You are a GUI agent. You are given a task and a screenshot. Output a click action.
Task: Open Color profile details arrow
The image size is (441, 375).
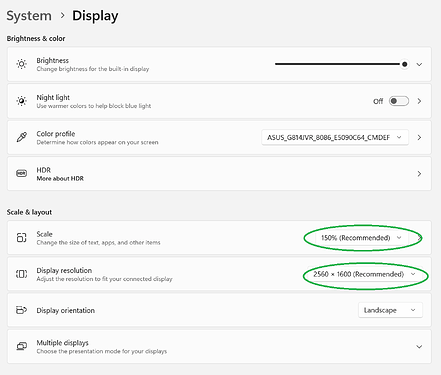(x=419, y=137)
